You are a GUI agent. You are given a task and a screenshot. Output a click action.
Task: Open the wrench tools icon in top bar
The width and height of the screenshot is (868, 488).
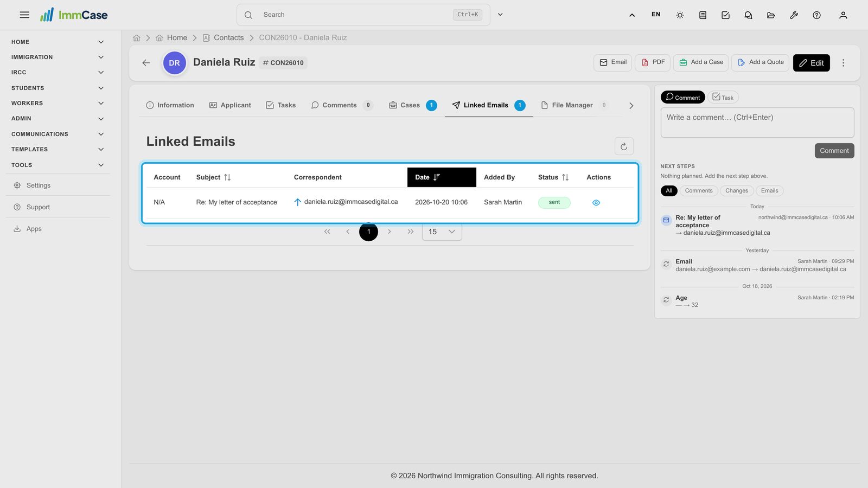tap(794, 15)
